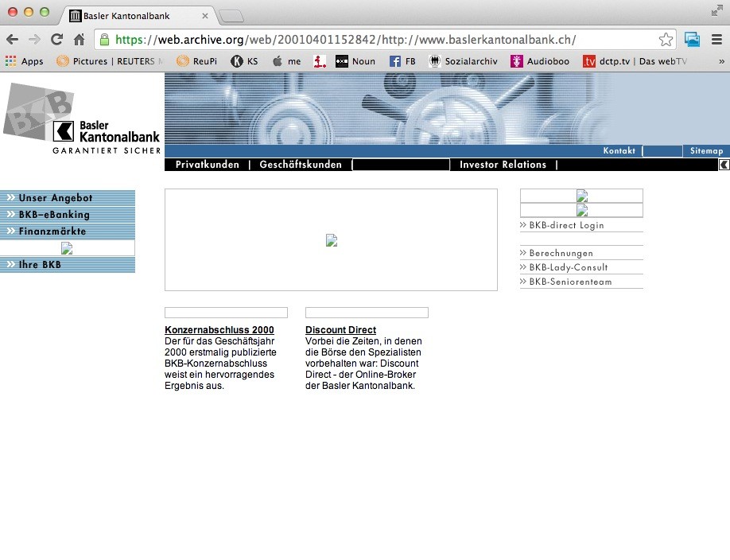Open the Konzernabschluss 2000 headline
730x560 pixels.
[219, 330]
